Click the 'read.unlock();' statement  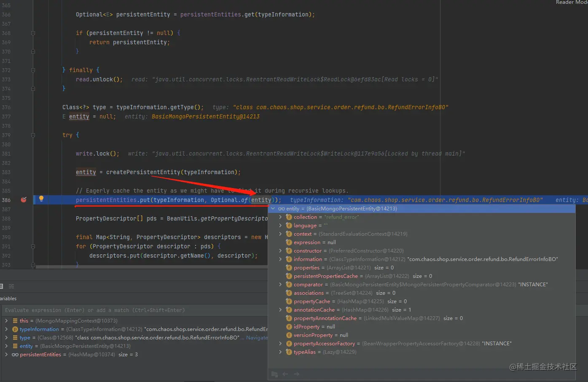coord(99,79)
